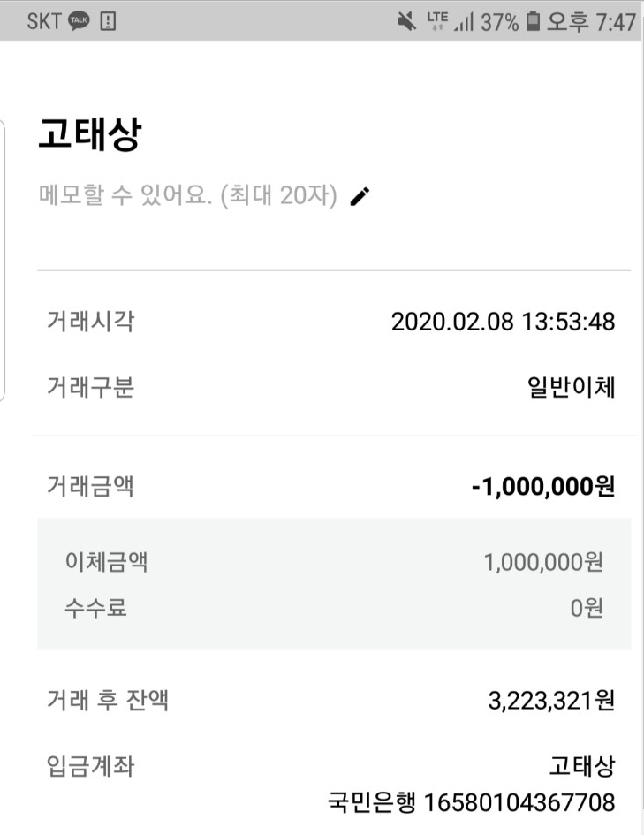Image resolution: width=644 pixels, height=835 pixels.
Task: Tap the 일반이체 transaction type value
Action: point(571,387)
